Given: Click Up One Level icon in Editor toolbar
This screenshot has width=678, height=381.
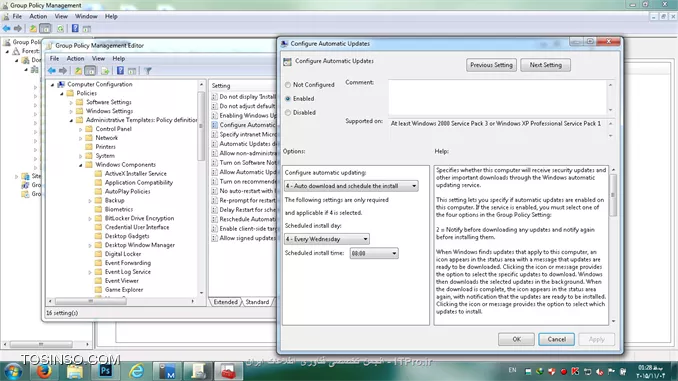Looking at the screenshot, I should (78, 70).
